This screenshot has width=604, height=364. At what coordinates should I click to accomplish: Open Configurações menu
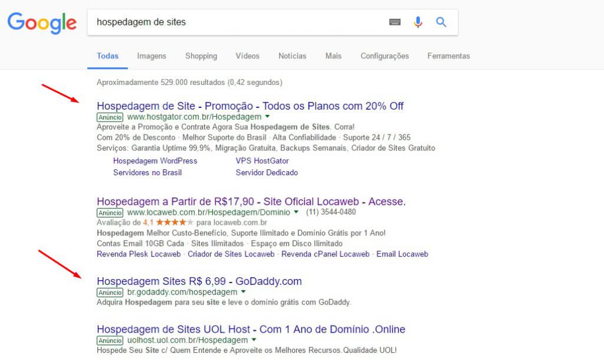[385, 56]
